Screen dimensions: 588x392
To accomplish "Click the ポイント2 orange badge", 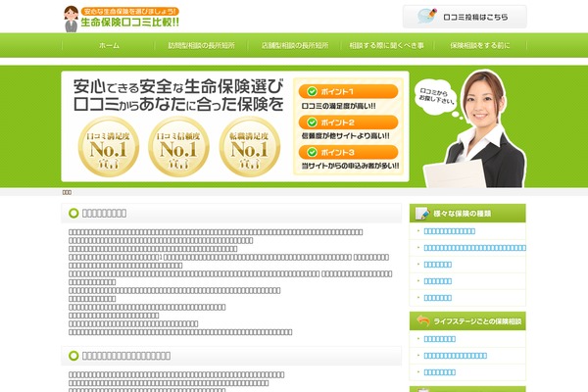I will coord(348,122).
